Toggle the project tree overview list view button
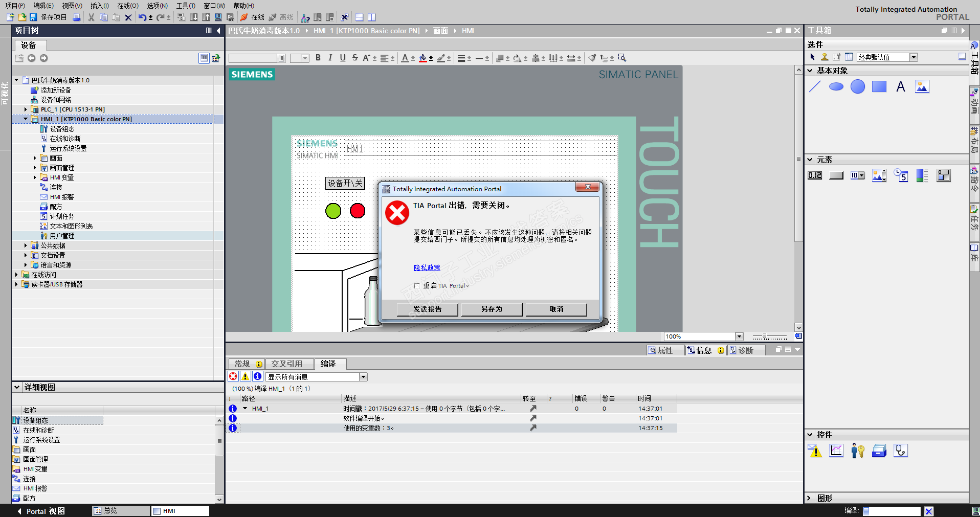The height and width of the screenshot is (517, 980). [204, 58]
